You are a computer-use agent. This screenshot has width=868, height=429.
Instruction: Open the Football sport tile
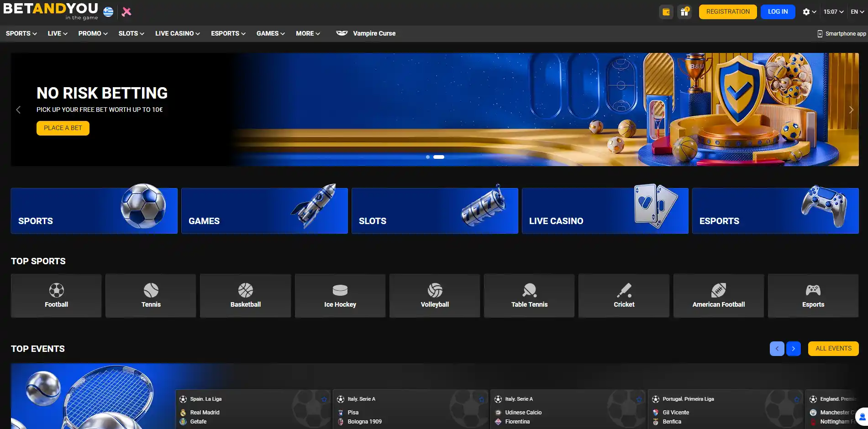pos(56,296)
